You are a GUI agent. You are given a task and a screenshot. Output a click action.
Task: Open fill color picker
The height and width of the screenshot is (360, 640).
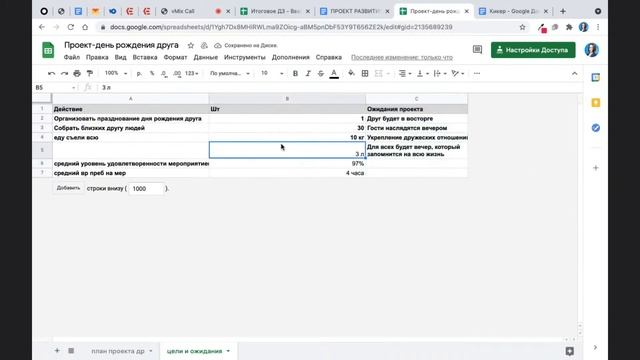[351, 73]
